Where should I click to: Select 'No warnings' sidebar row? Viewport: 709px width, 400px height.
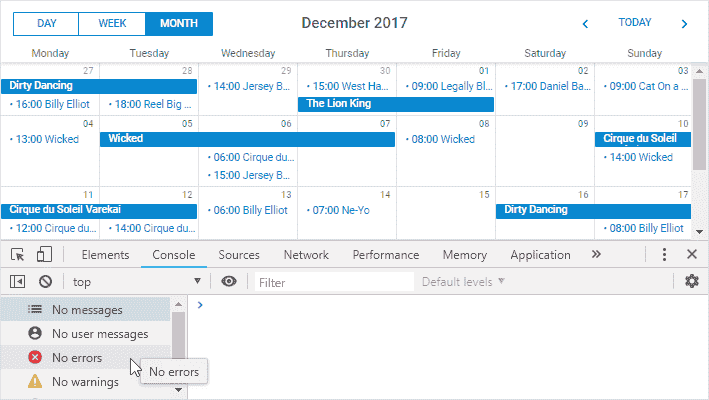coord(85,381)
